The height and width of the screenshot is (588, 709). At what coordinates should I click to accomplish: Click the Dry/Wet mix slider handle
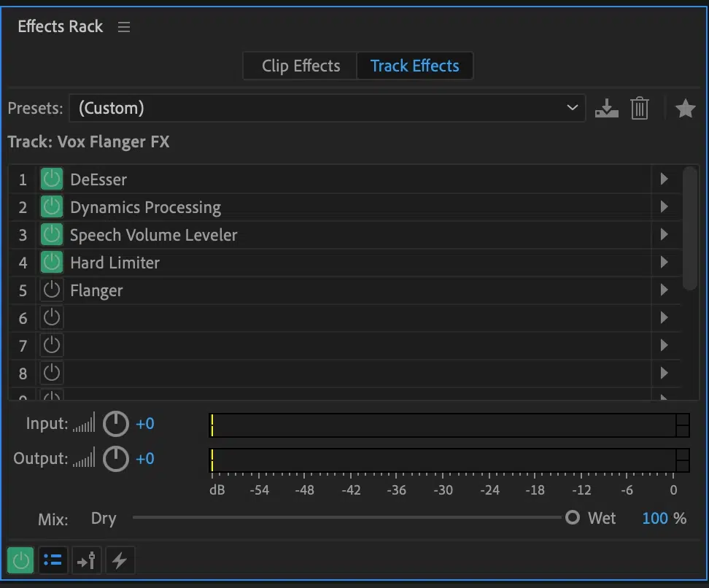[572, 517]
